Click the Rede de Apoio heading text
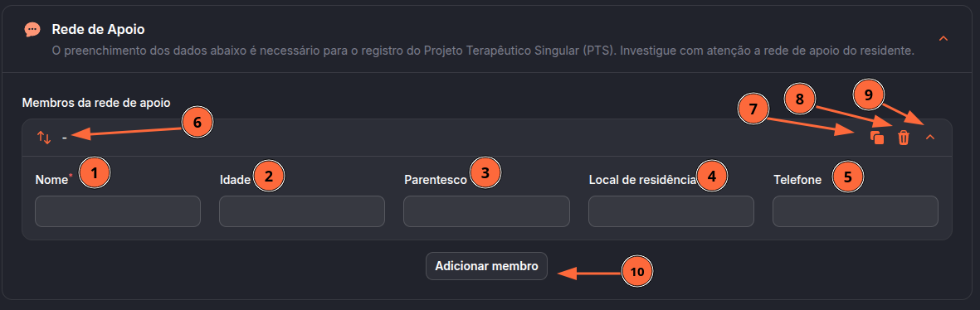Image resolution: width=980 pixels, height=310 pixels. (x=99, y=29)
